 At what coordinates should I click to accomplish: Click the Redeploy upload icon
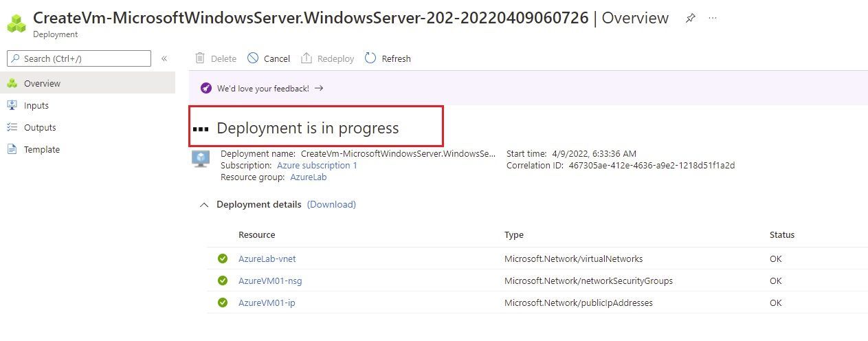307,58
